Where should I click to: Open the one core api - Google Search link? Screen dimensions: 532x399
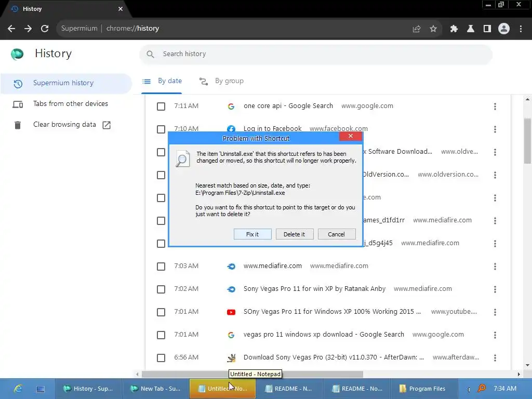[288, 106]
